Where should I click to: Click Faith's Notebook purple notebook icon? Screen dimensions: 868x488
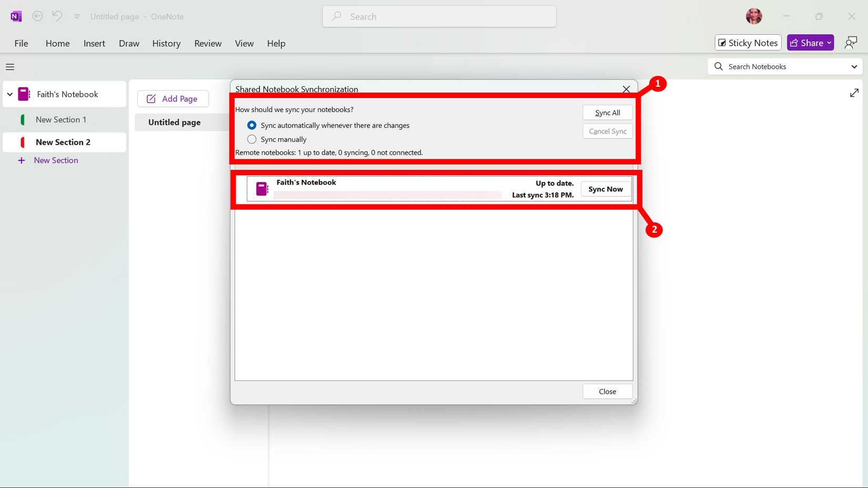click(23, 94)
